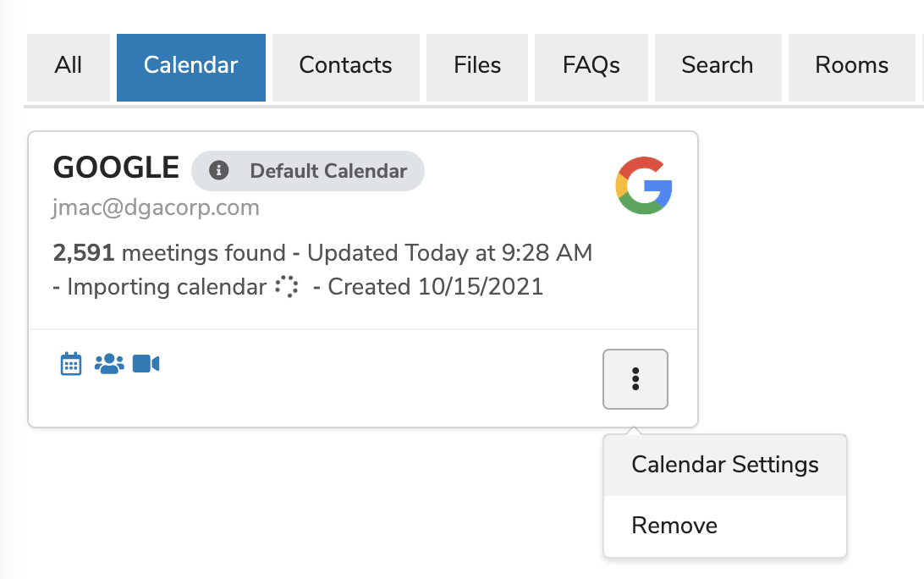This screenshot has width=924, height=579.
Task: Select the Calendar tab
Action: point(191,66)
